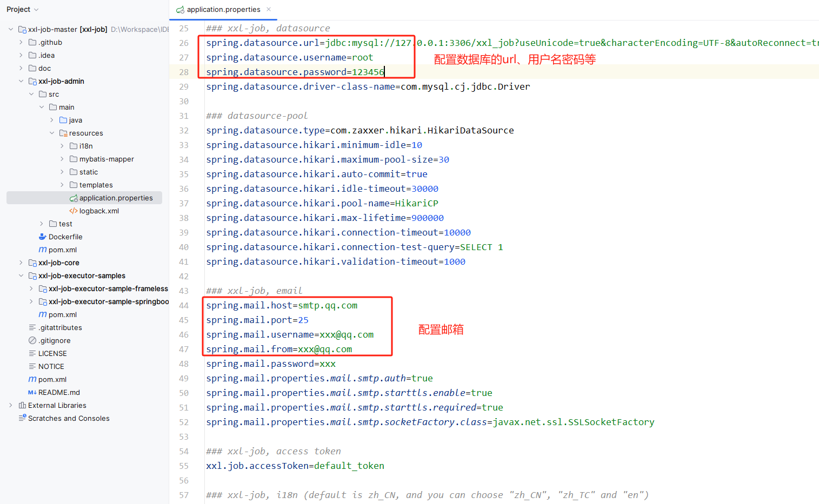819x504 pixels.
Task: Click the resources folder icon
Action: click(x=63, y=133)
